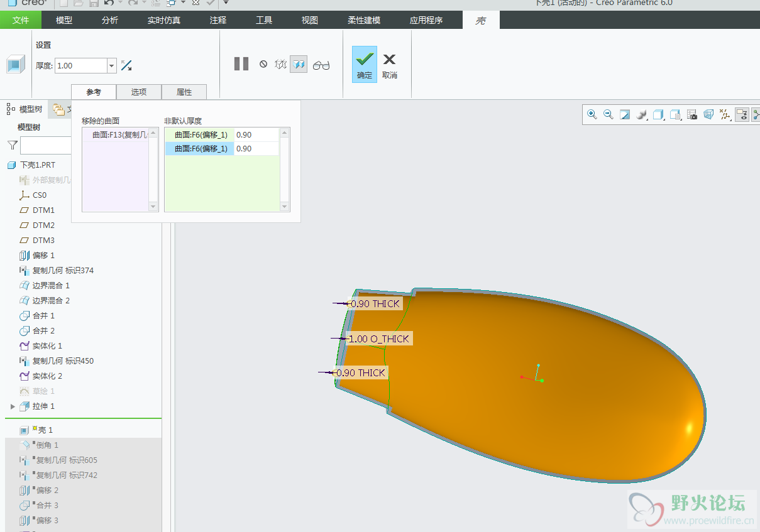The image size is (760, 532).
Task: Click the camera table icon in graphics toolbar
Action: click(x=692, y=114)
